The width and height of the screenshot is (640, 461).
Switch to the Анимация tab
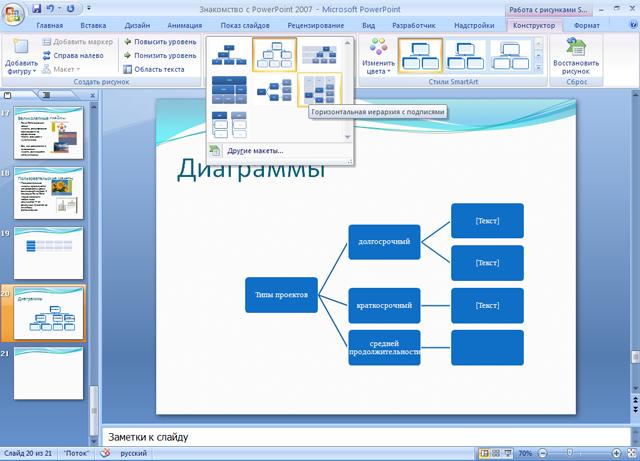(183, 25)
